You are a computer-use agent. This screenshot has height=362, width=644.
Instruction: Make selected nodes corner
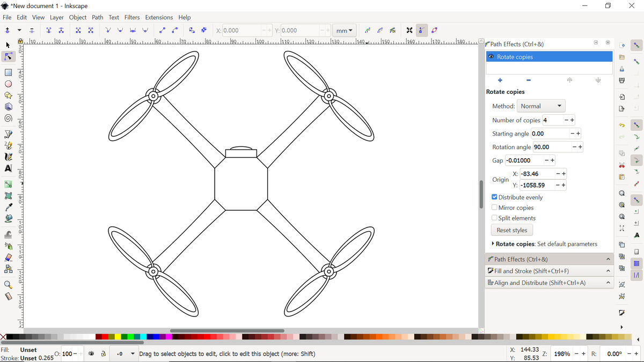tap(108, 31)
